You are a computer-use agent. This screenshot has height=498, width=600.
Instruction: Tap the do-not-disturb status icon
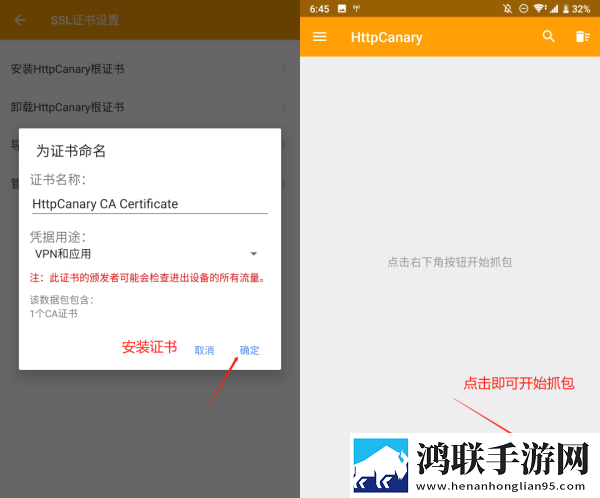coord(523,8)
